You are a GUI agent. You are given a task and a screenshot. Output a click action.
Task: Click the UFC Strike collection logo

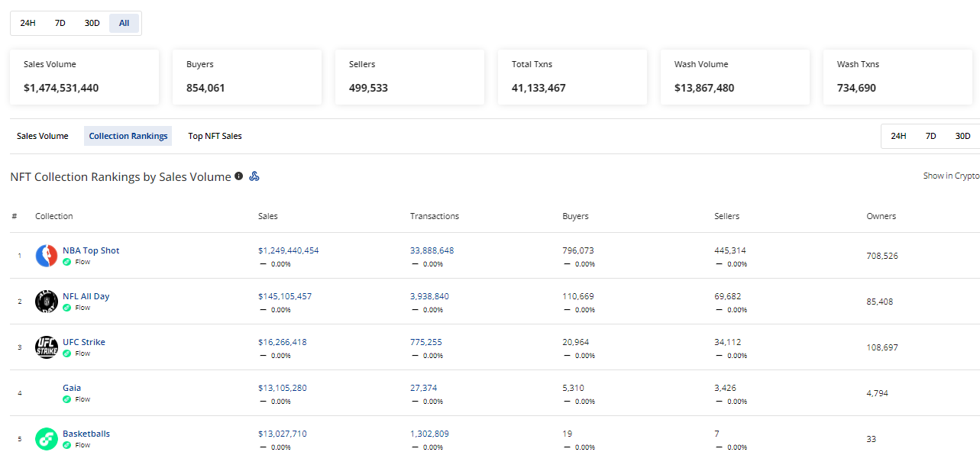coord(47,347)
